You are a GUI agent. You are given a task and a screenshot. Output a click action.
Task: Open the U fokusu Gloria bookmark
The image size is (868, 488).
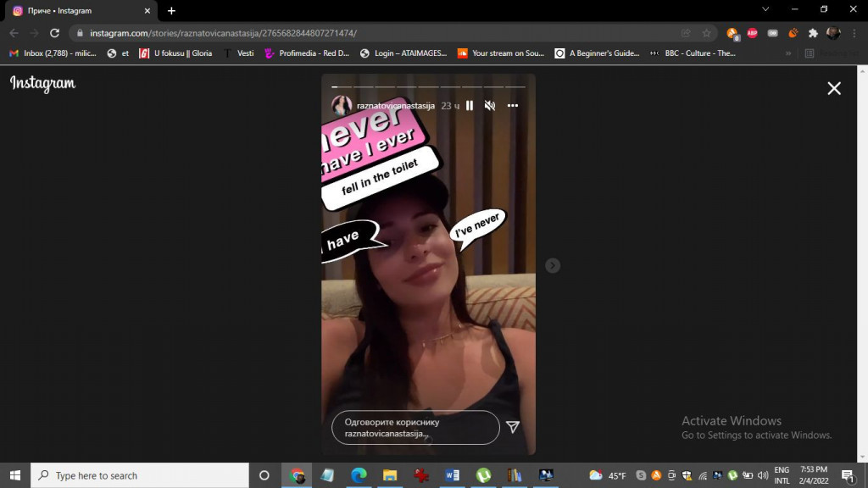[x=175, y=53]
